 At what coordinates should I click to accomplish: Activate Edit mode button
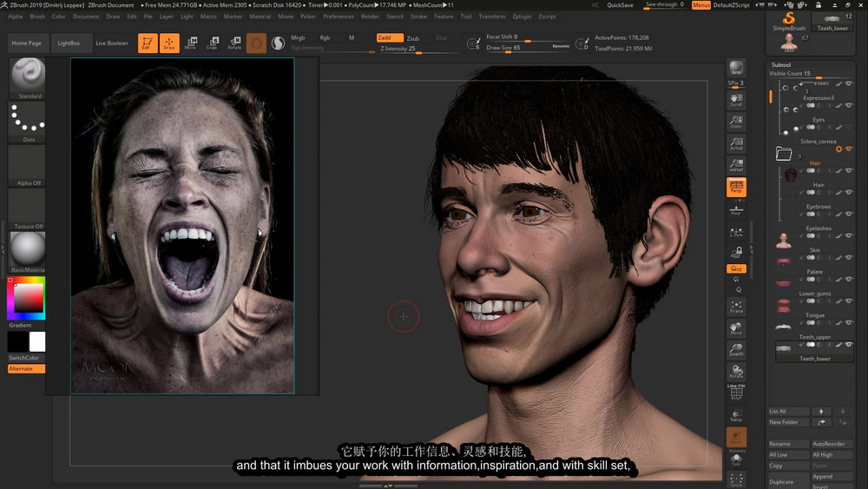(148, 43)
